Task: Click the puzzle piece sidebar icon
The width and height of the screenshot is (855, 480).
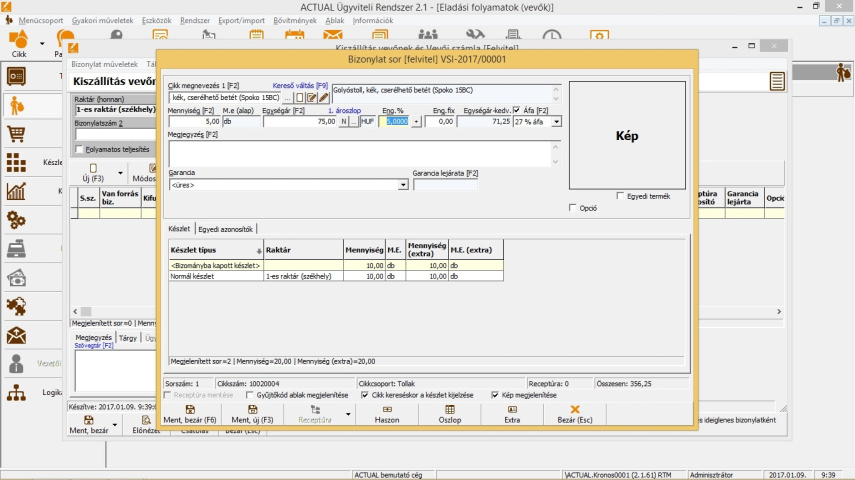Action: (16, 307)
